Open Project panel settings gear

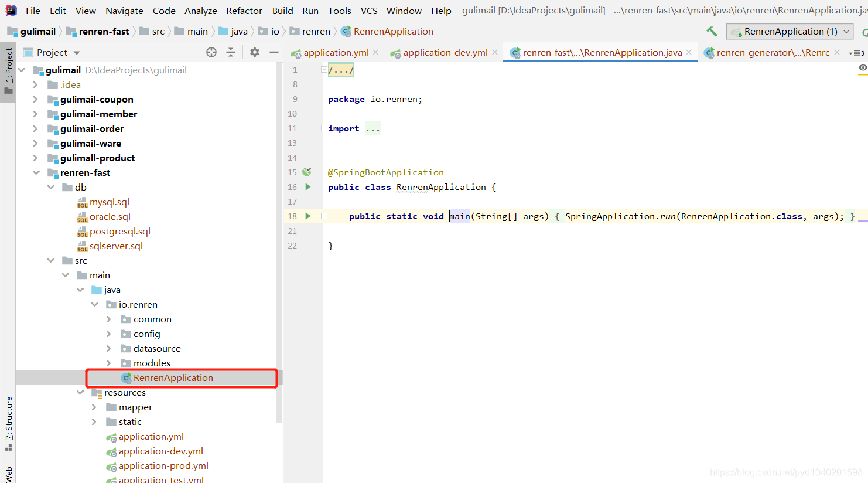255,52
